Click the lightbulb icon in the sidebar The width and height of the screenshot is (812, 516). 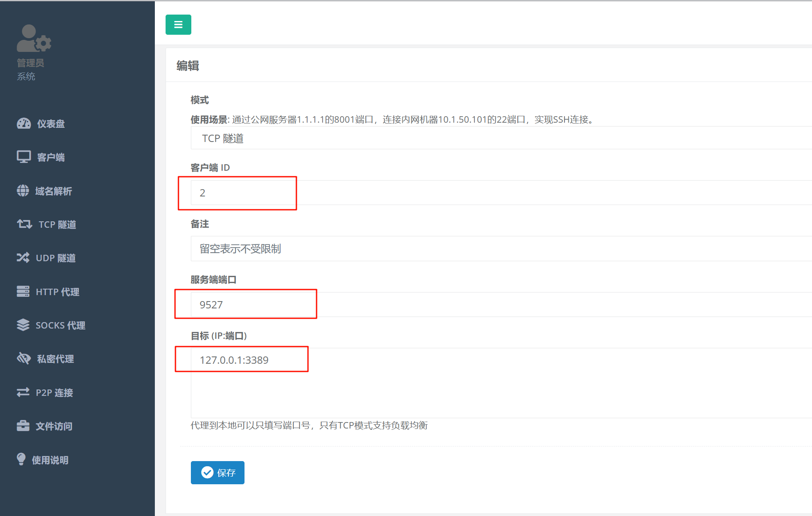pos(21,459)
